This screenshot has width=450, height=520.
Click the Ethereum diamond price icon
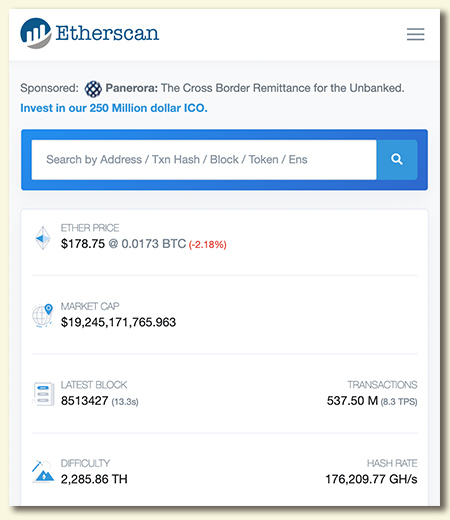[x=43, y=238]
